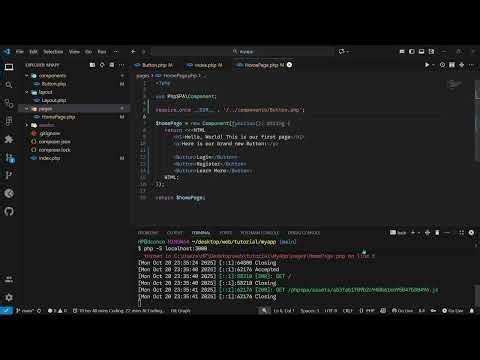Open the Edit menu

(x=34, y=52)
